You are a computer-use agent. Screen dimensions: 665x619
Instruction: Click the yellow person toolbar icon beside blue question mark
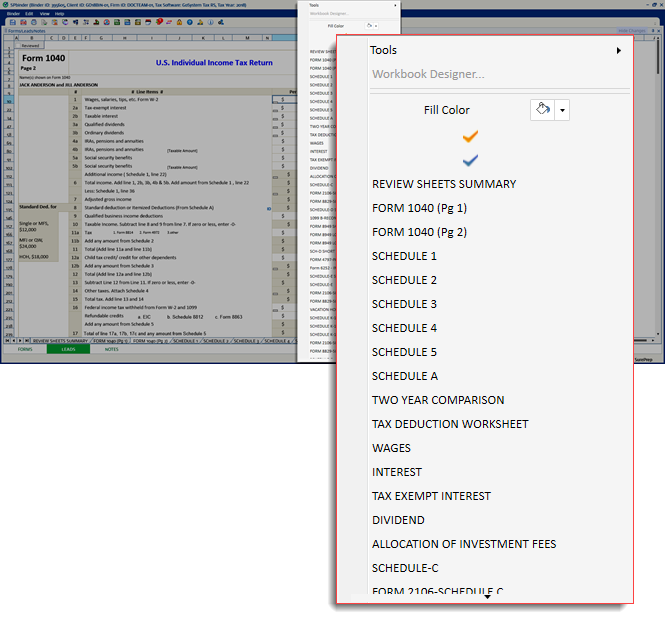[x=200, y=22]
